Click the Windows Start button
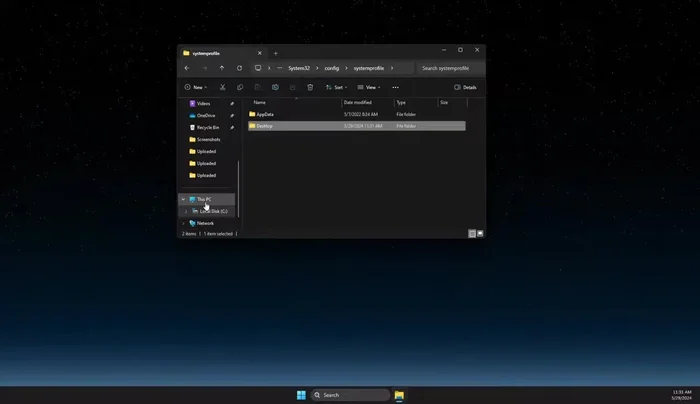Image resolution: width=700 pixels, height=404 pixels. click(301, 395)
